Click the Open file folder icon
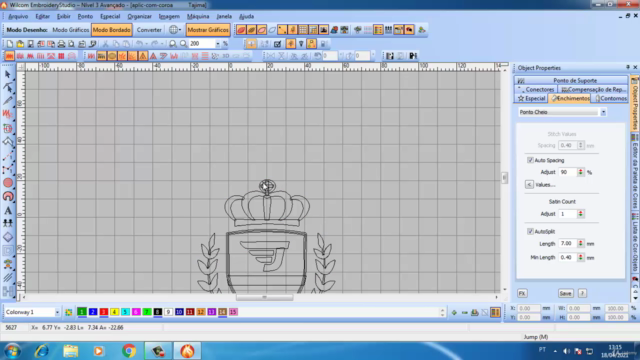640x360 pixels. pos(20,44)
